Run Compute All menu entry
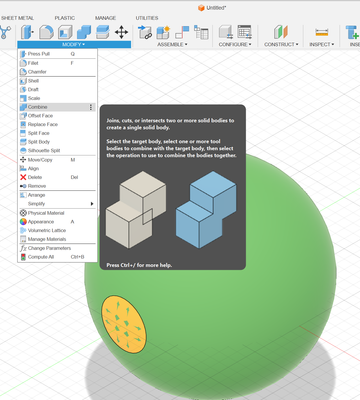 (x=57, y=257)
